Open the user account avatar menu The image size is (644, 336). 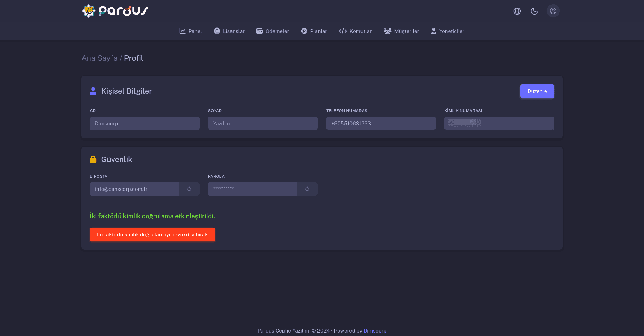click(x=553, y=11)
